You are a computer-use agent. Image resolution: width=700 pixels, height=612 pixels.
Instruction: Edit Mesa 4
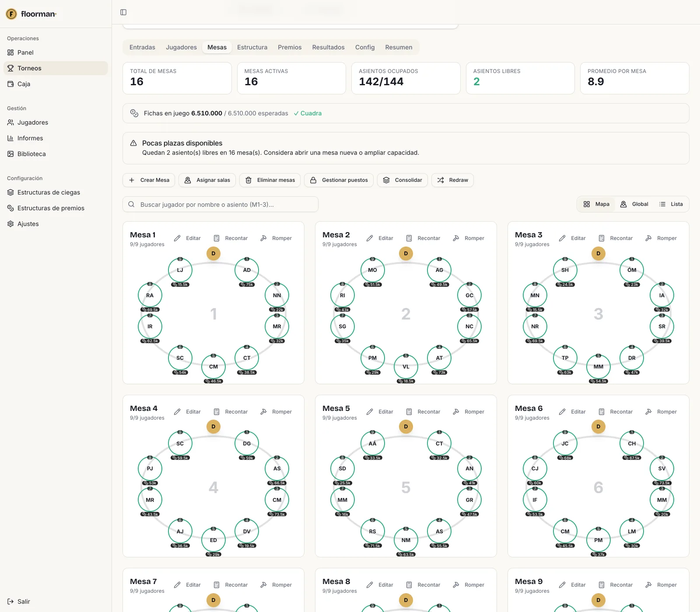tap(187, 412)
